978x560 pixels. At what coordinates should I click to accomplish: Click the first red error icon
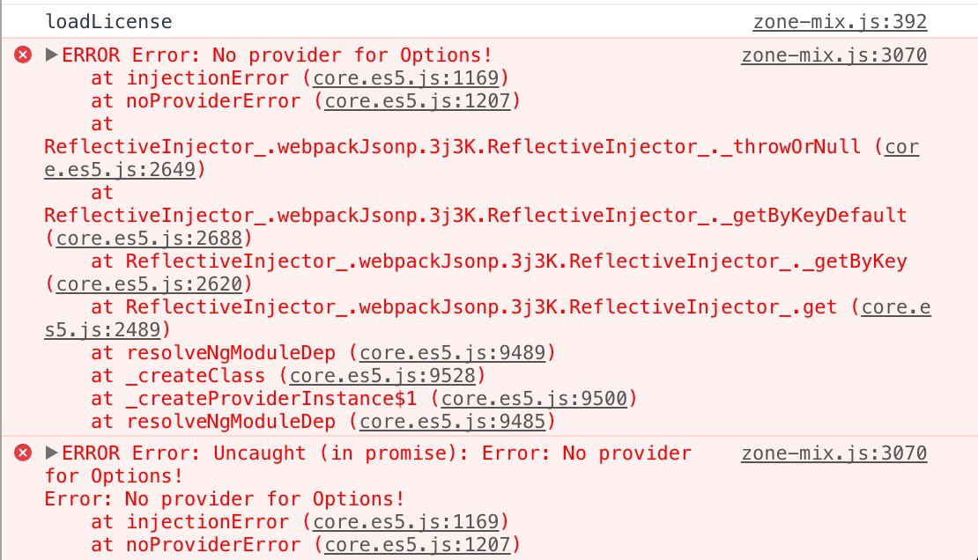pos(23,55)
